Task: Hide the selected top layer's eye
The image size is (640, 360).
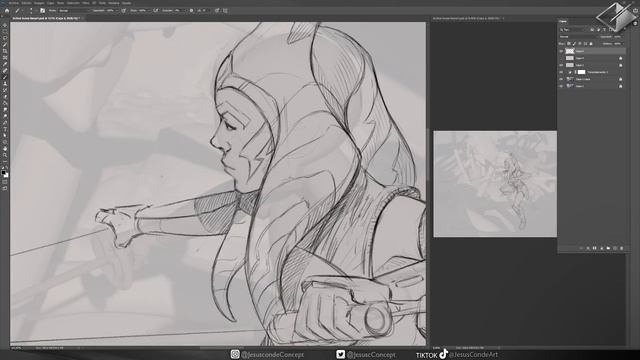Action: coord(561,51)
